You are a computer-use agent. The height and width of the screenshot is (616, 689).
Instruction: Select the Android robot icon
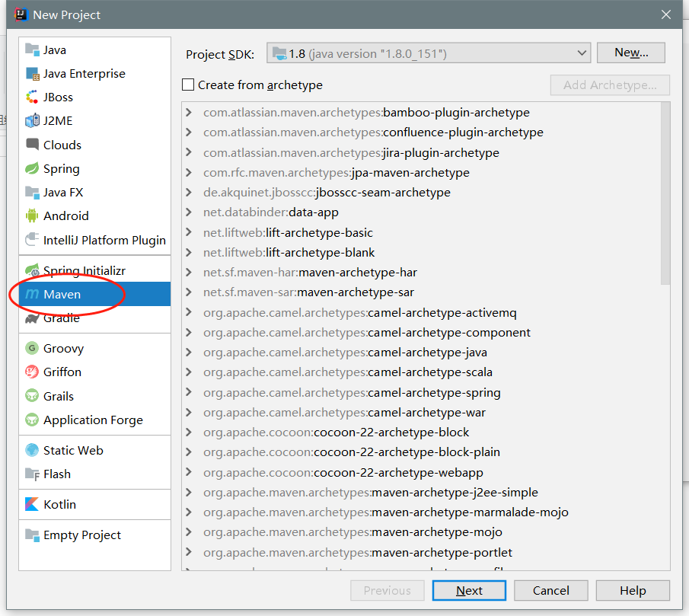tap(32, 216)
